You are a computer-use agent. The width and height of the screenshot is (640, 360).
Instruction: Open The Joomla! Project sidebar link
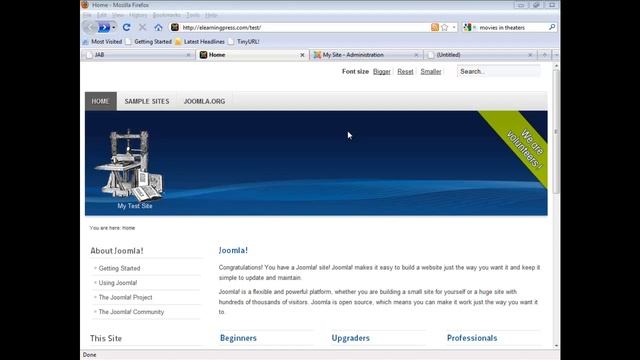pos(126,298)
